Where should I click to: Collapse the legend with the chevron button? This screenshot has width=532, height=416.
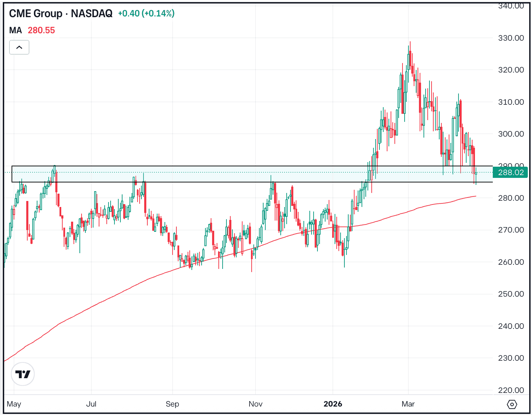coord(19,47)
